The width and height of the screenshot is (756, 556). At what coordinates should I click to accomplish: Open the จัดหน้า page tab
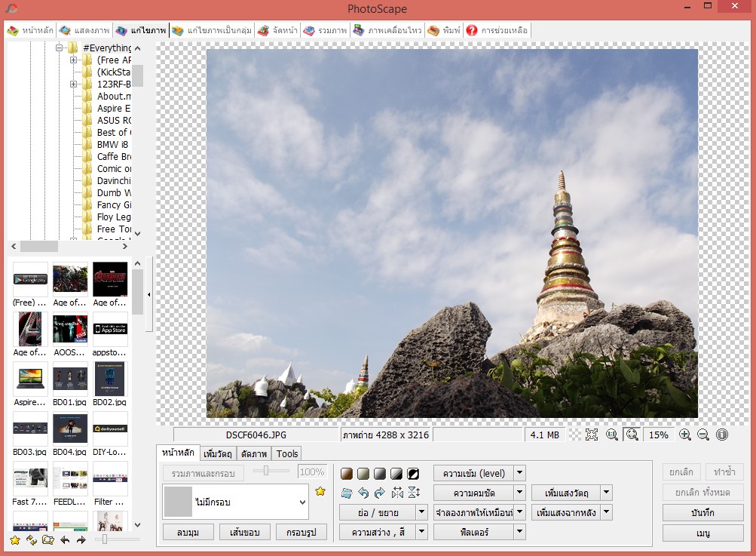tap(277, 30)
